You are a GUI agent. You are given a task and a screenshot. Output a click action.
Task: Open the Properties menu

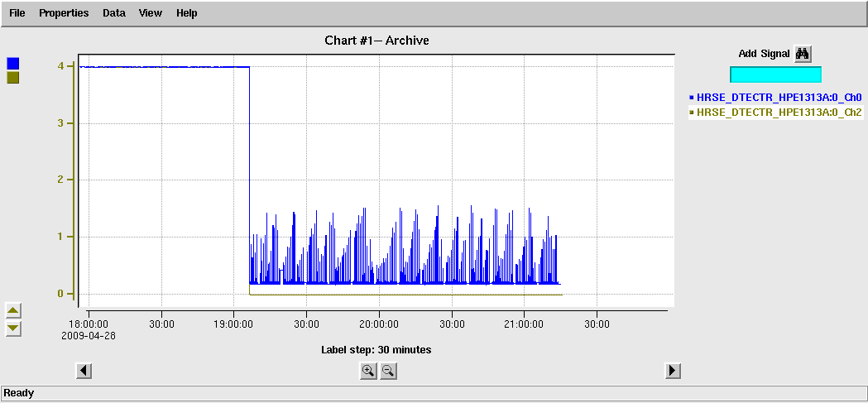(x=64, y=12)
